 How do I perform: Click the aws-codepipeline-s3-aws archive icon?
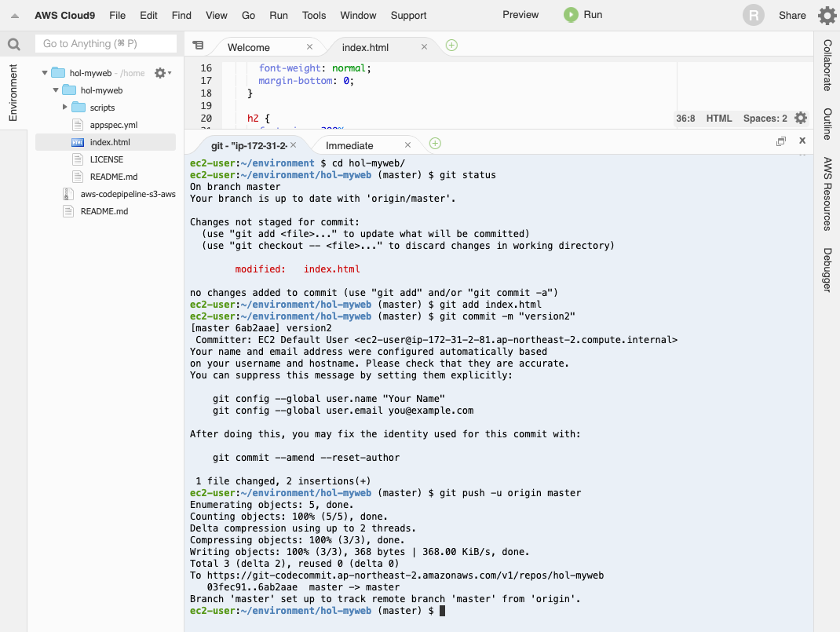click(x=68, y=194)
